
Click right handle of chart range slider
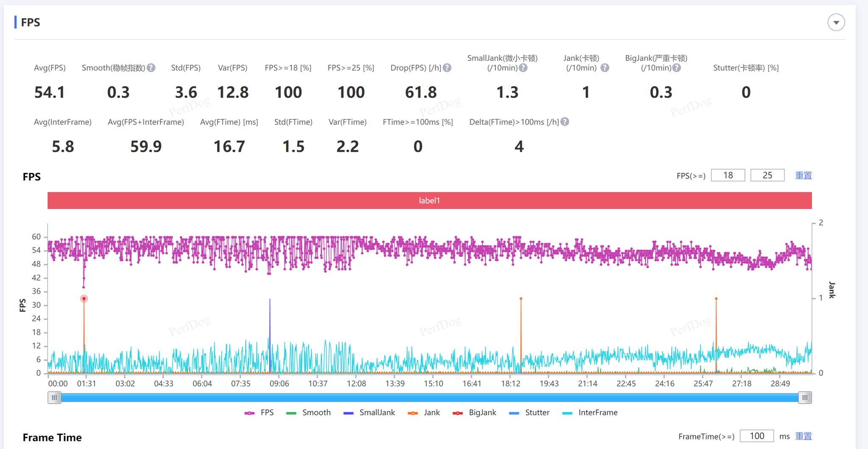[x=804, y=398]
